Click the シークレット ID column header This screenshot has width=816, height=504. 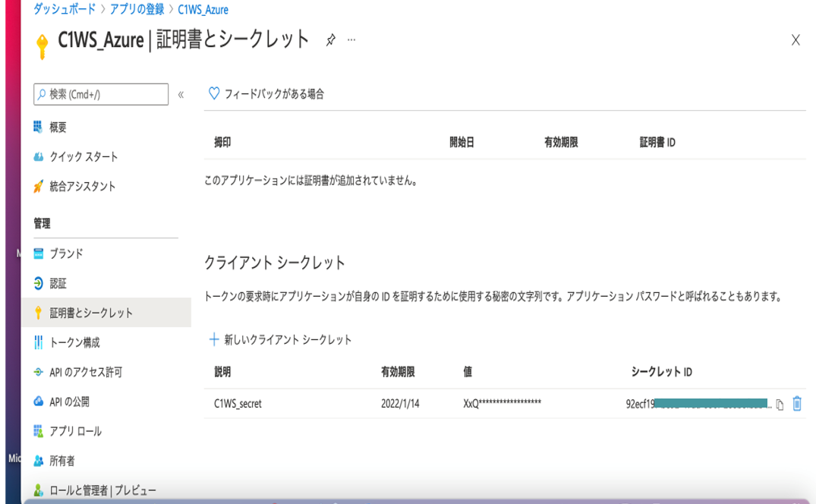661,372
